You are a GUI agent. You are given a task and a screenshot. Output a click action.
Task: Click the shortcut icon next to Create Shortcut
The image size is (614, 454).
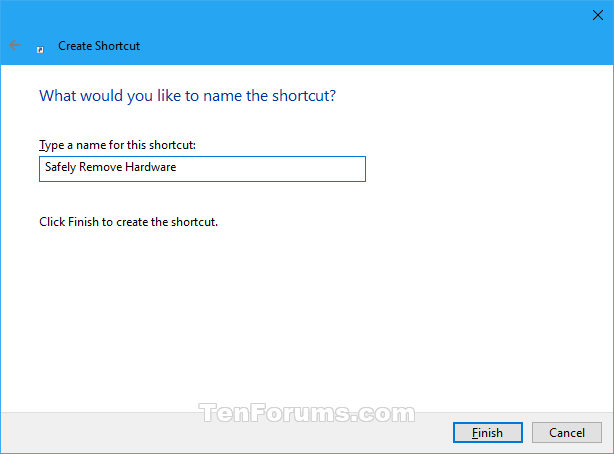coord(40,49)
